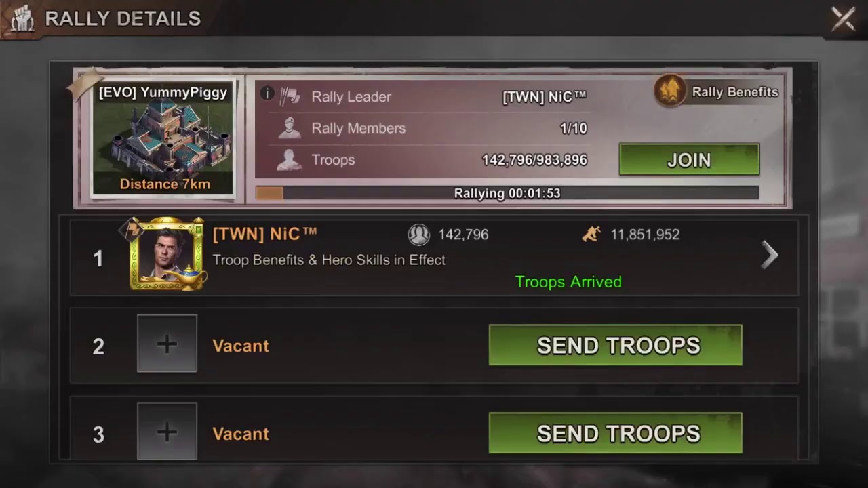Screen dimensions: 868x488
Task: Close the Rally Details window
Action: [x=843, y=19]
